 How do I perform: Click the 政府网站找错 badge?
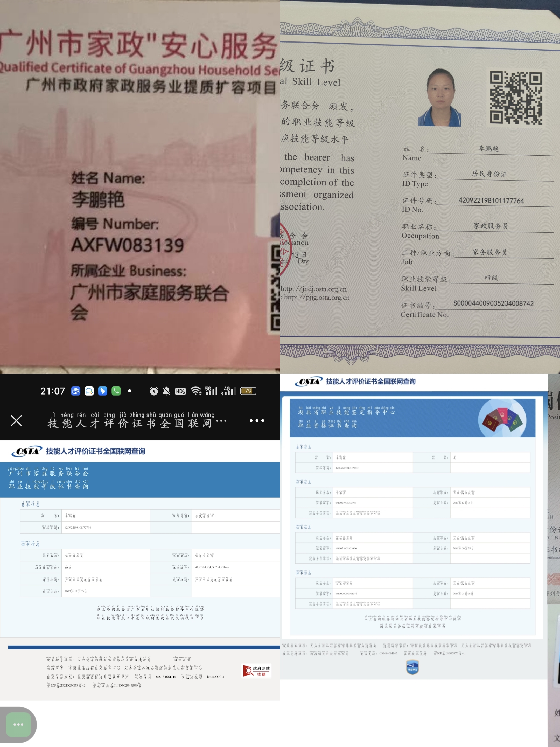(x=257, y=671)
